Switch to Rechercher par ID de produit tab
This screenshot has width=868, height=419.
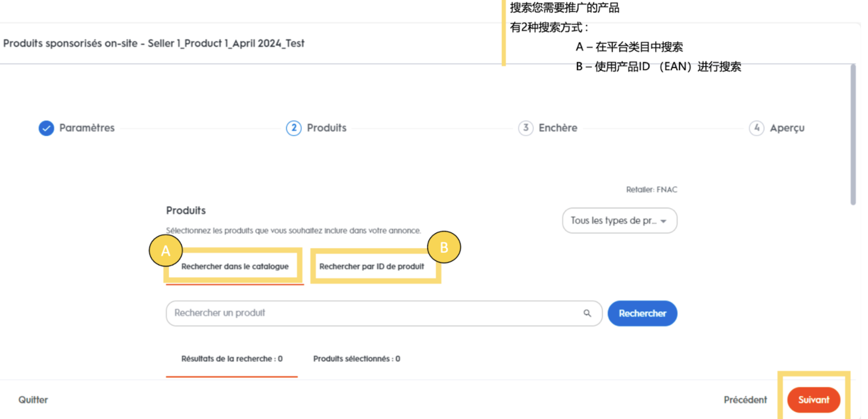(x=371, y=267)
